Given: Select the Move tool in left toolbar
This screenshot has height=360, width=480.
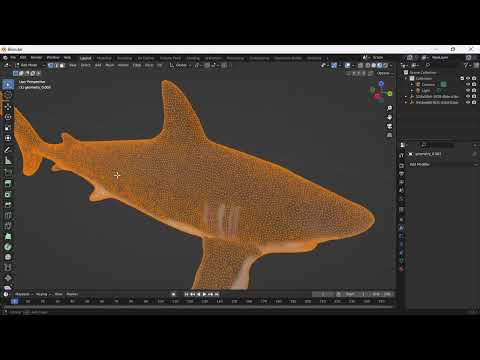Looking at the screenshot, I should point(8,106).
